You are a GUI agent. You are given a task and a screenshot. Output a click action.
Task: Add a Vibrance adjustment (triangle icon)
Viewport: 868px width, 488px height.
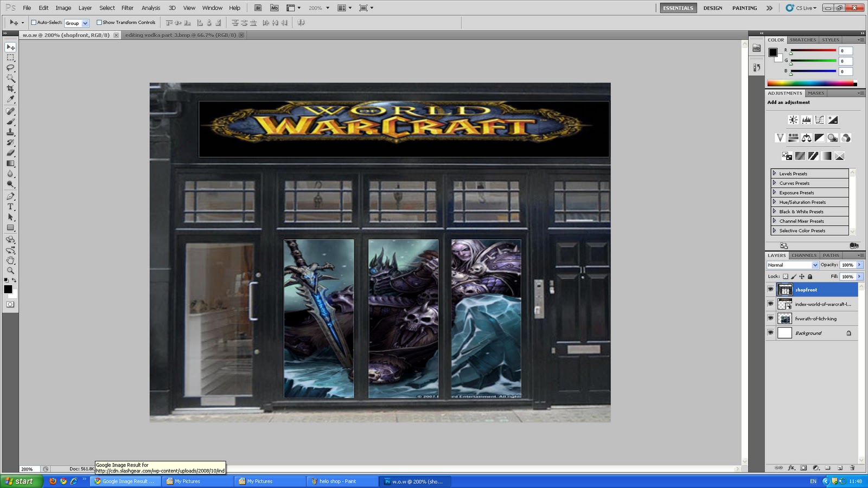pos(780,138)
